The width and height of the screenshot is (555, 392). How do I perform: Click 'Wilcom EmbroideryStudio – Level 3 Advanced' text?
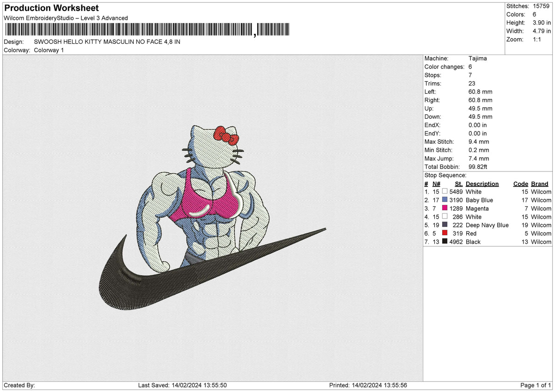coord(66,18)
